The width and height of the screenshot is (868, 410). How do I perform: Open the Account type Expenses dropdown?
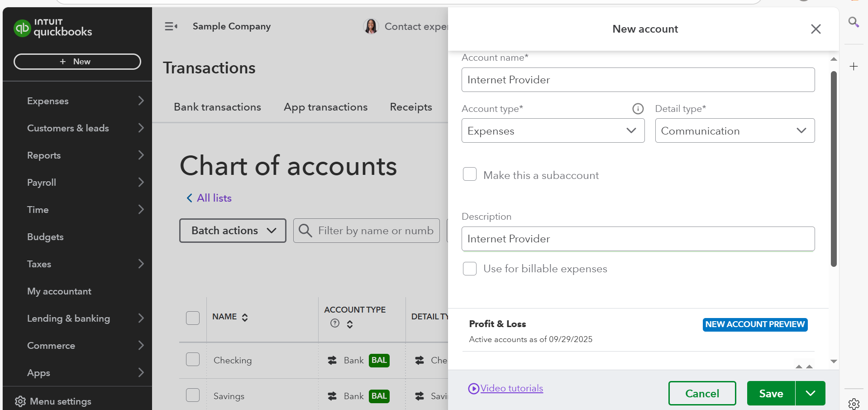click(x=553, y=131)
